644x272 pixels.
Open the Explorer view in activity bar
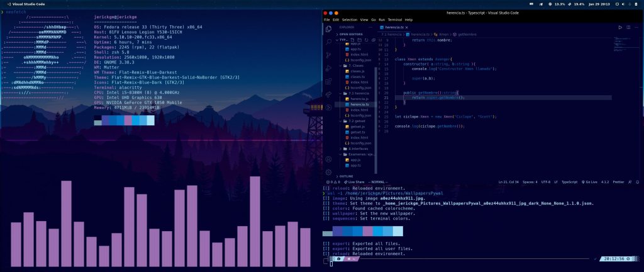click(x=328, y=28)
